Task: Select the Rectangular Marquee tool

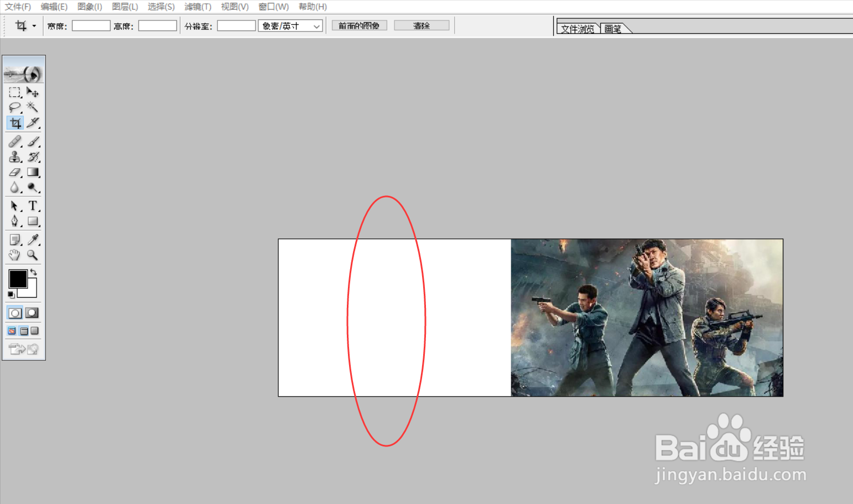Action: (15, 92)
